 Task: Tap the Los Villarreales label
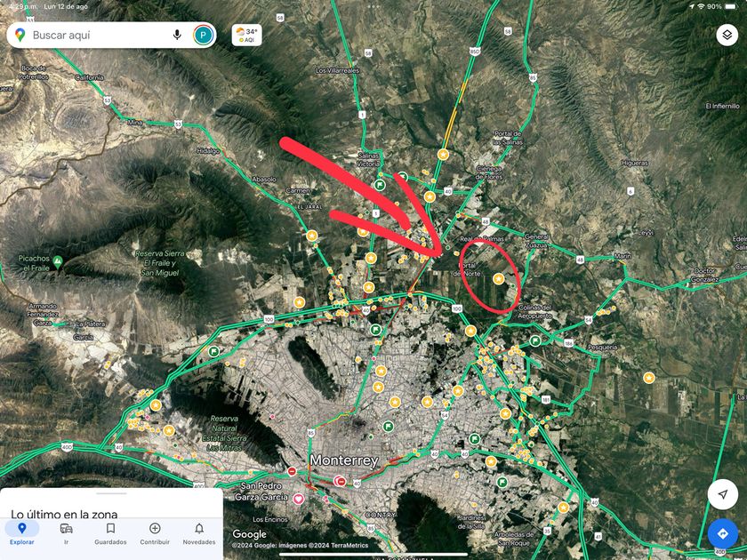pos(337,70)
